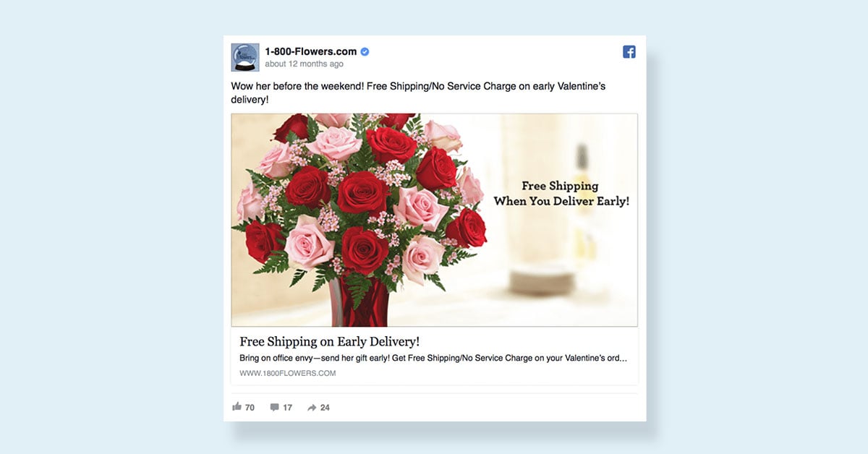868x454 pixels.
Task: Open the "Free Shipping on Early Delivery!" headline
Action: click(330, 341)
